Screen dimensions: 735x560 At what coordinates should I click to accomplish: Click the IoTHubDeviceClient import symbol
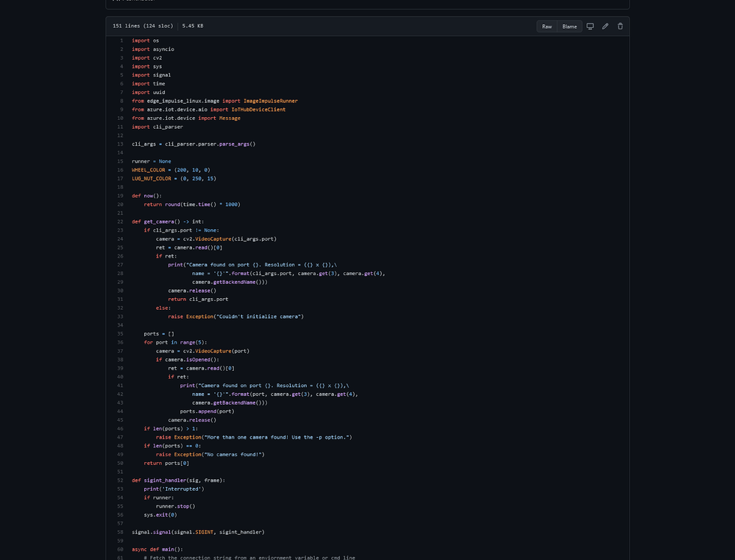click(258, 110)
